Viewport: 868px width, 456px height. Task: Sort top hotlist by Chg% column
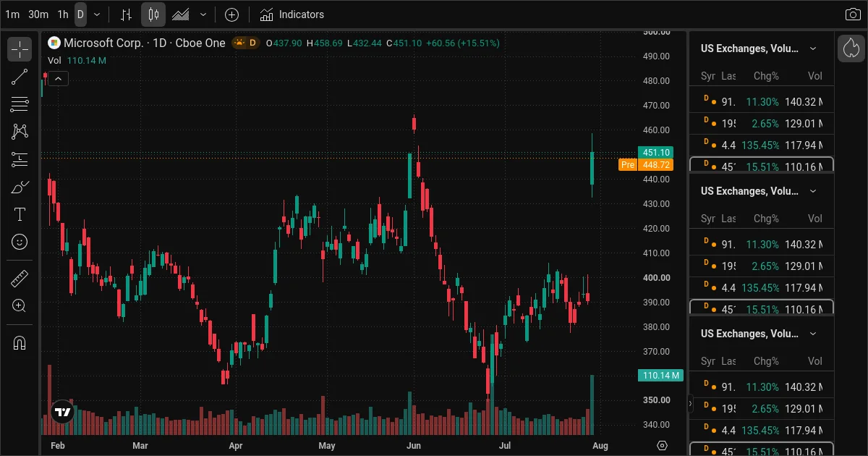tap(766, 76)
